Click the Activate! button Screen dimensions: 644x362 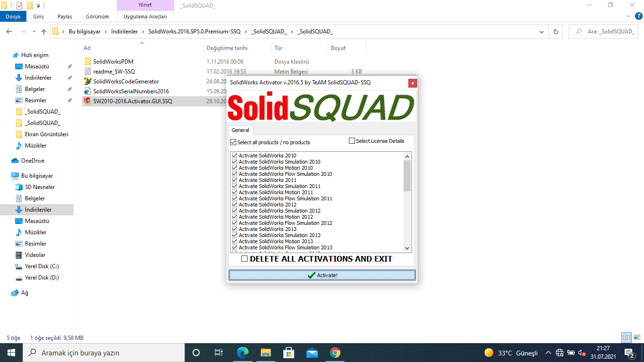point(322,275)
